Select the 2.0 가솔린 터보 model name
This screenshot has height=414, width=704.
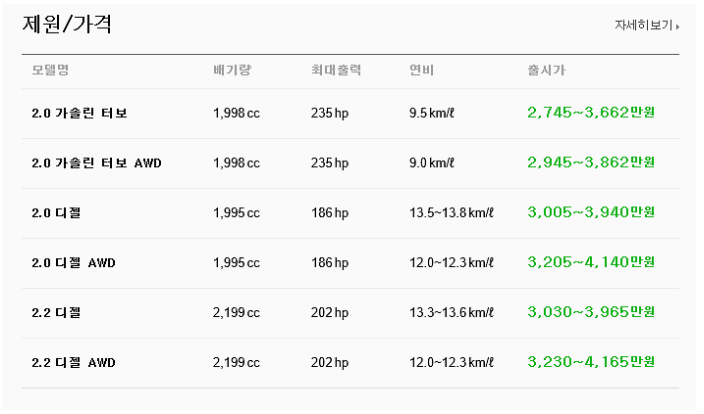pos(79,113)
